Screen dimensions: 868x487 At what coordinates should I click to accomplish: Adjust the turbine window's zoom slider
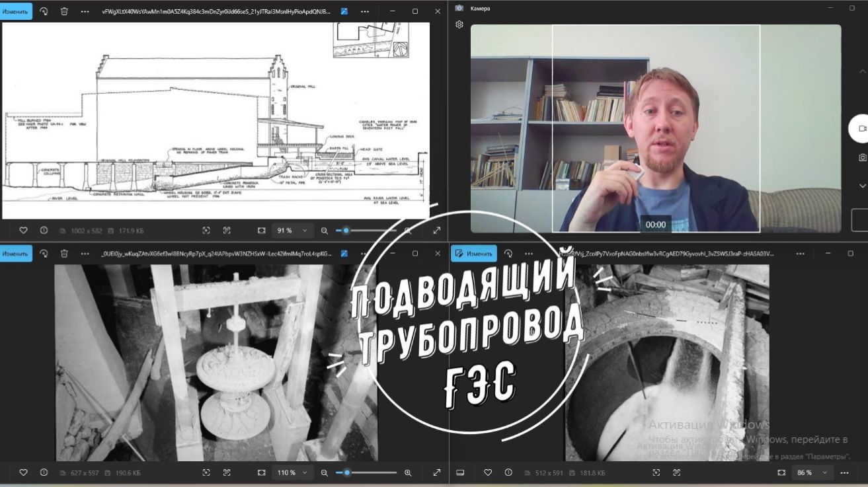click(x=346, y=472)
